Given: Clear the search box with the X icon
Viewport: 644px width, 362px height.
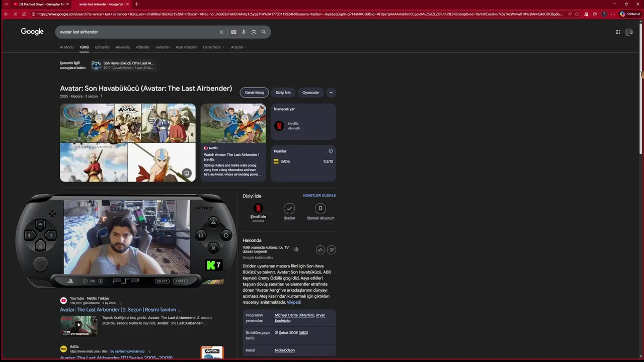Looking at the screenshot, I should point(221,32).
